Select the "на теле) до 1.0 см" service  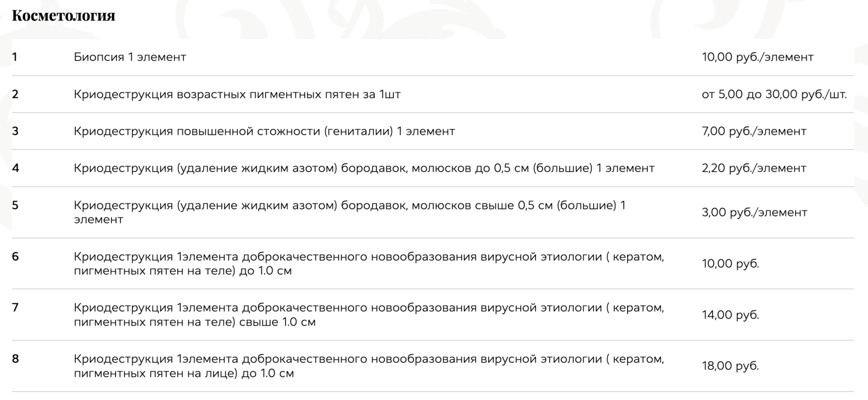368,264
